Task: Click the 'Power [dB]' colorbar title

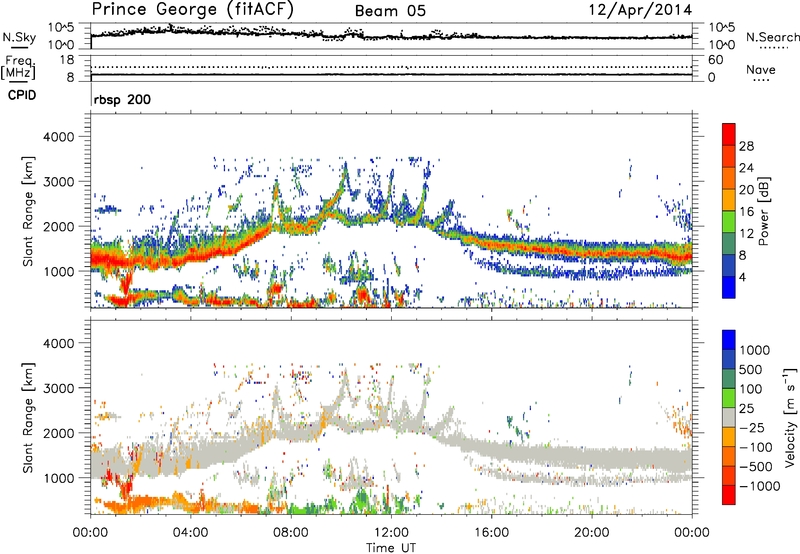Action: [764, 211]
